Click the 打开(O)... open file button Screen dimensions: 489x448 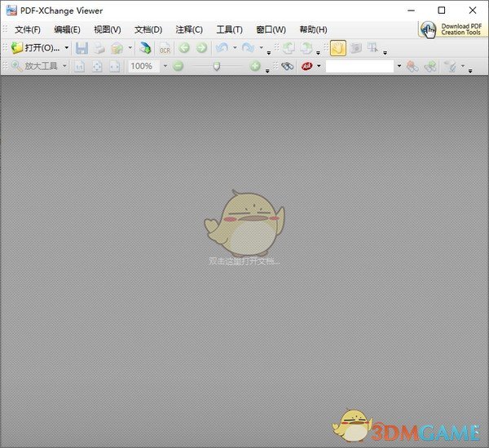tap(35, 48)
